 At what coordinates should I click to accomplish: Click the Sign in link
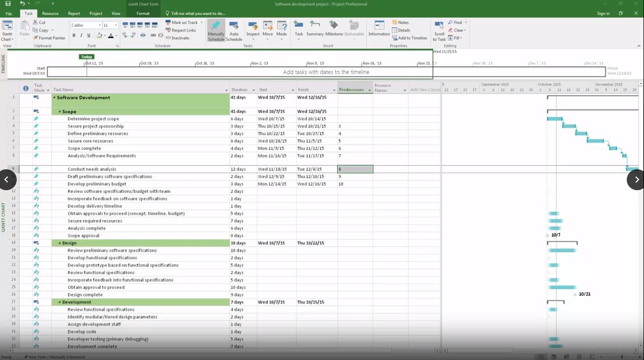(603, 14)
